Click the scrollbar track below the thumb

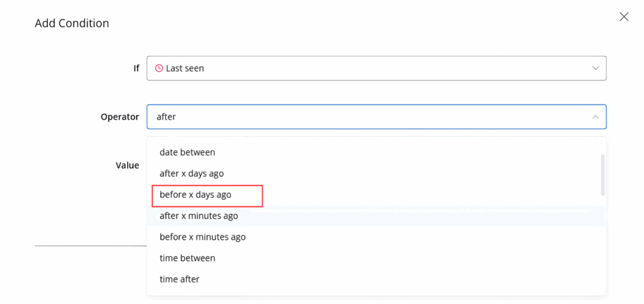click(x=602, y=245)
